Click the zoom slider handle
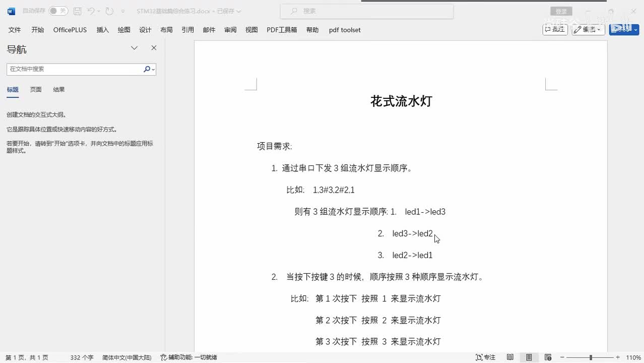 591,357
